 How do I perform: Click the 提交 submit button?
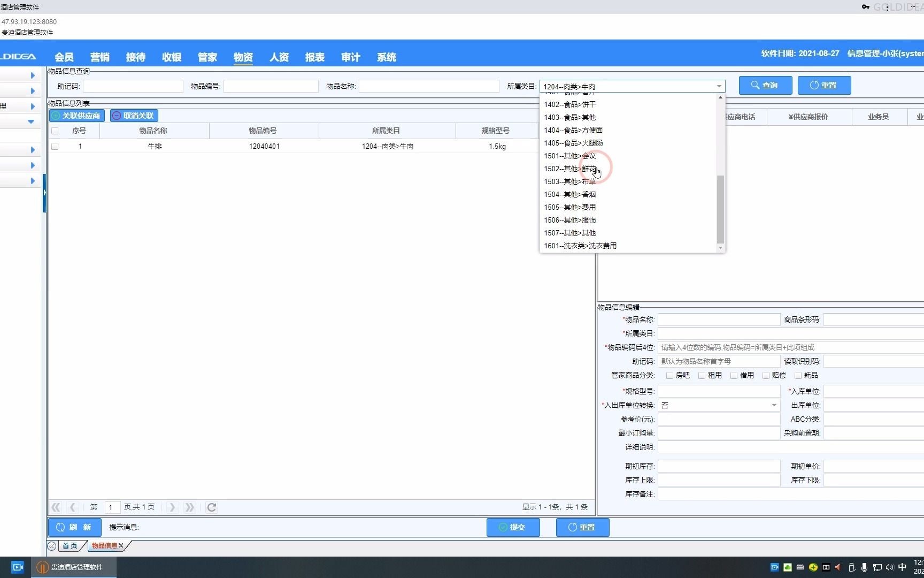point(513,527)
